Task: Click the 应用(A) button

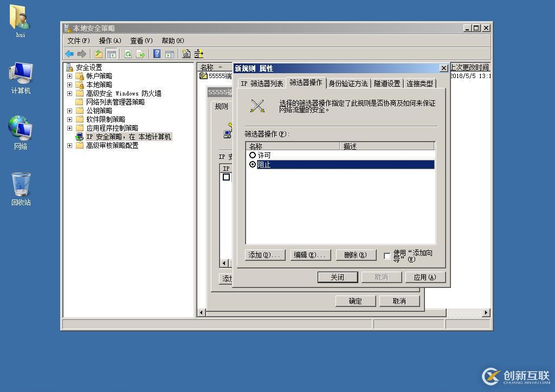Action: tap(425, 277)
